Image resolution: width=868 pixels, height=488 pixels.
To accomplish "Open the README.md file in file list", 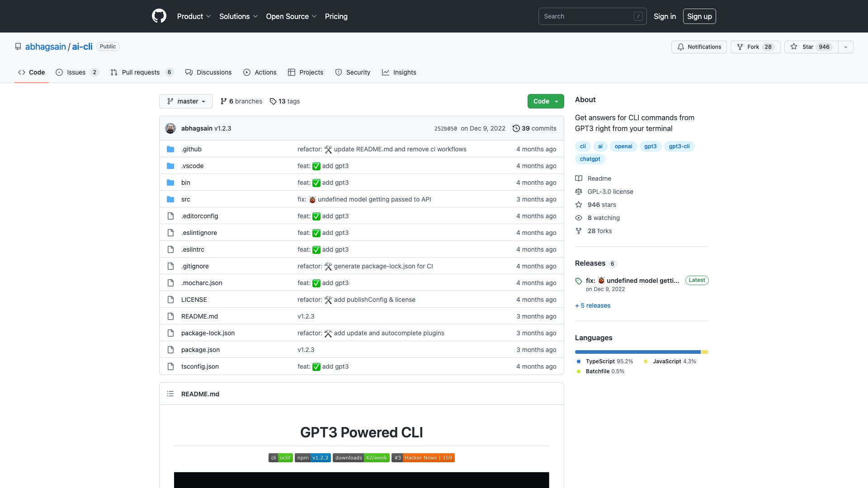I will click(x=199, y=316).
